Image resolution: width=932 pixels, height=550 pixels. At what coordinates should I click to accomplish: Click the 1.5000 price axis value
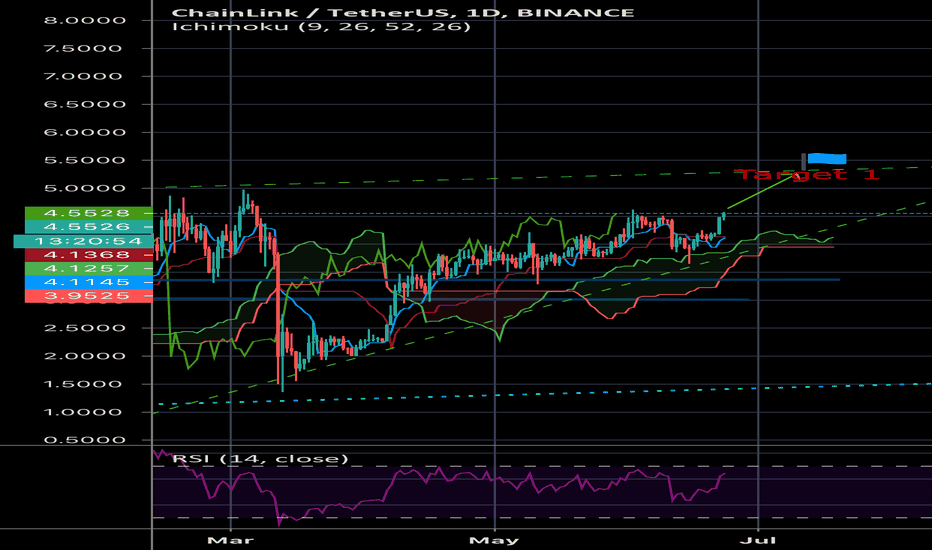coord(83,384)
